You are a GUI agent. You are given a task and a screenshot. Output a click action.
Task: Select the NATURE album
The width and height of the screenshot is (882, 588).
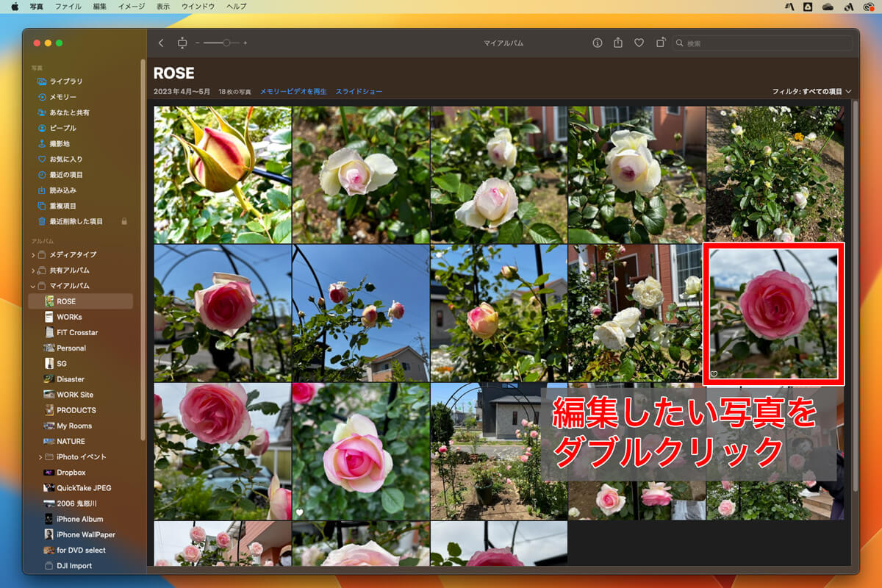pyautogui.click(x=80, y=441)
